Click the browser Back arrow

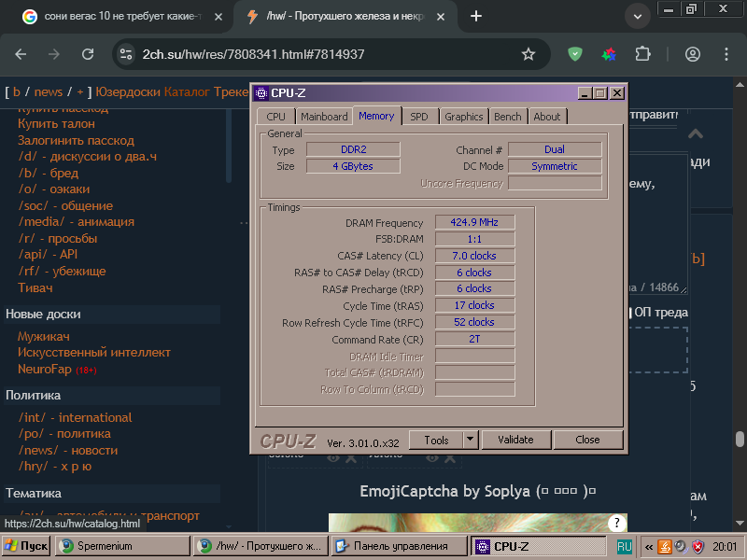click(x=21, y=54)
